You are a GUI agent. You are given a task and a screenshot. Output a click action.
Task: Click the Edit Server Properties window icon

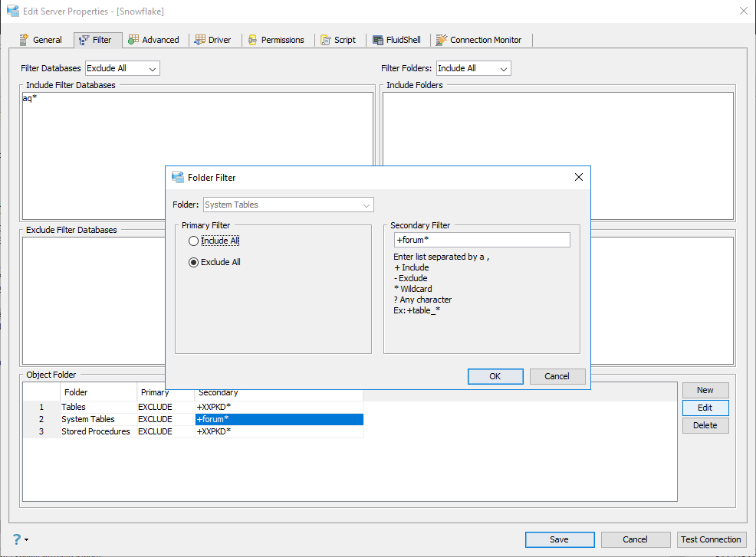click(13, 11)
